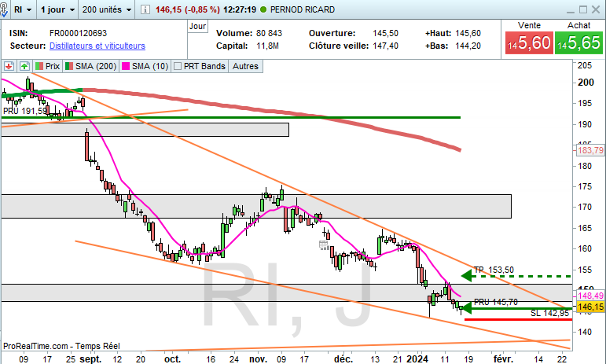Image resolution: width=606 pixels, height=364 pixels.
Task: Click the Volume value 80 843
Action: [269, 33]
